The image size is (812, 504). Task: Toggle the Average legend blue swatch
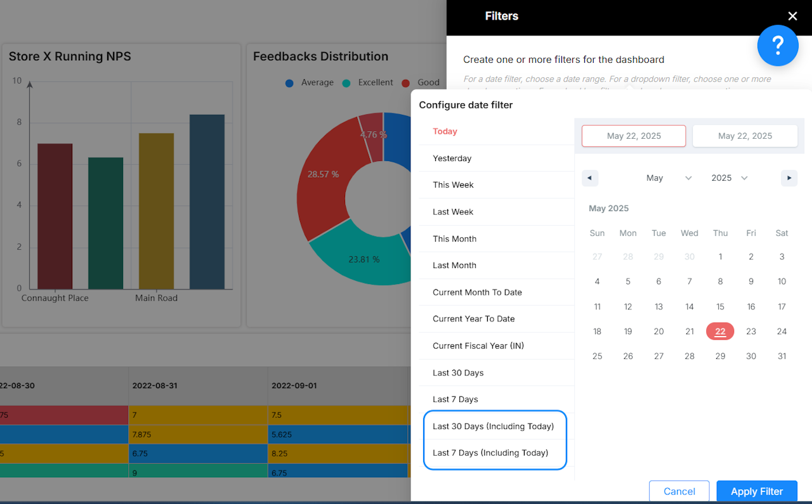(x=290, y=83)
